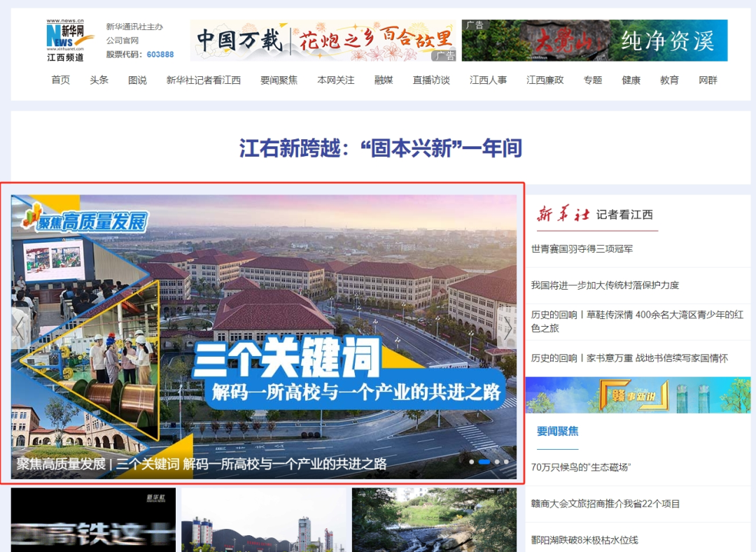Open article 我国将进一步加大传统村落保护力度
Screen dimensions: 756x552
click(605, 285)
